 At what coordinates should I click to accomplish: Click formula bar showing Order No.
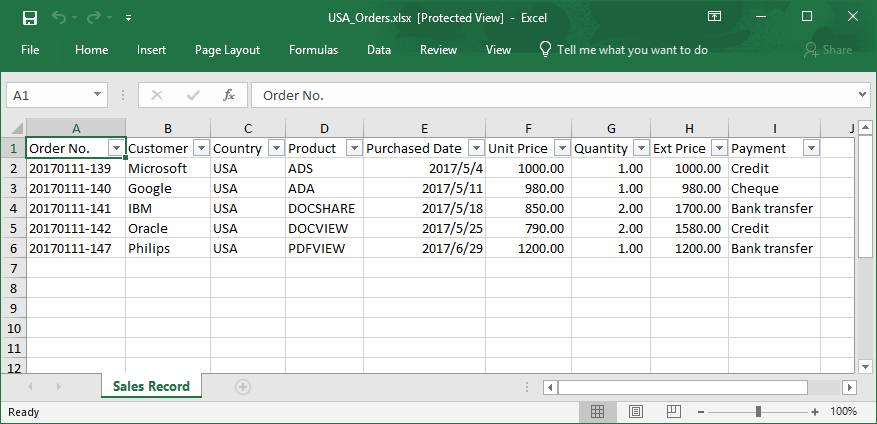tap(554, 95)
